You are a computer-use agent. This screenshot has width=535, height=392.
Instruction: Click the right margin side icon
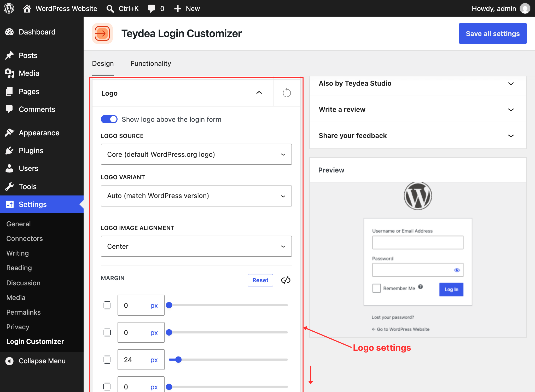point(107,332)
